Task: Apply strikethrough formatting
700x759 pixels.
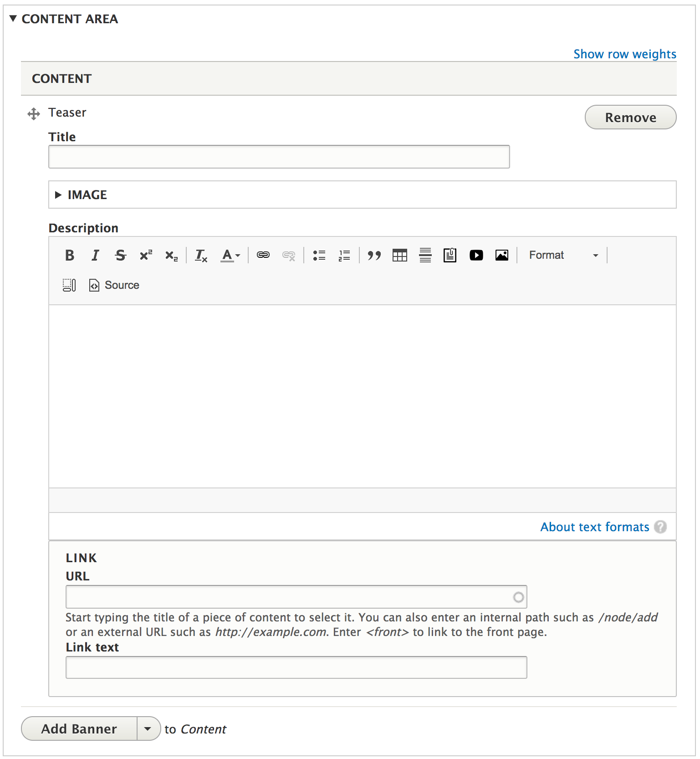Action: click(120, 255)
